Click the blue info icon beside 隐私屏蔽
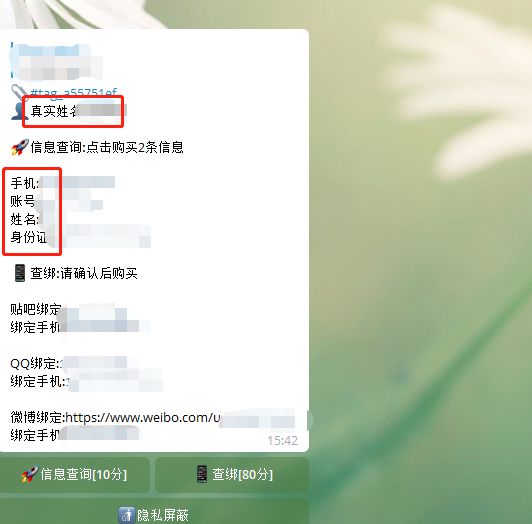Screen dimensions: 532x524 126,516
